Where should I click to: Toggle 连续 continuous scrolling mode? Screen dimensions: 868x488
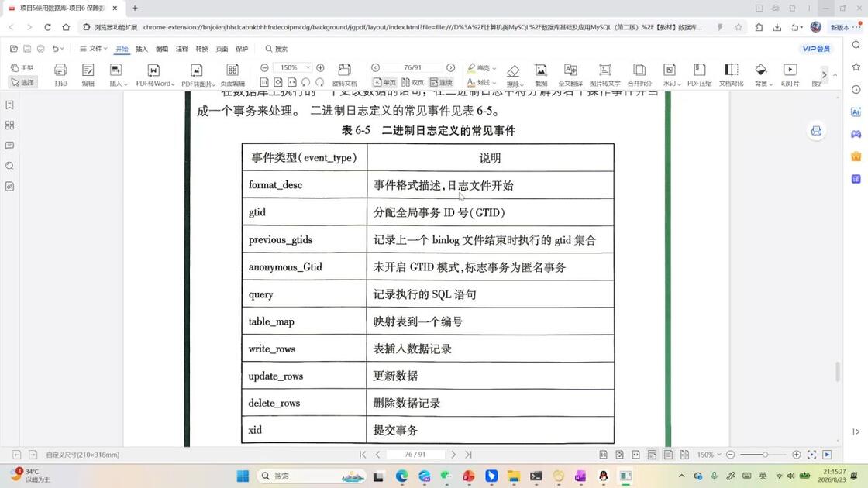441,82
